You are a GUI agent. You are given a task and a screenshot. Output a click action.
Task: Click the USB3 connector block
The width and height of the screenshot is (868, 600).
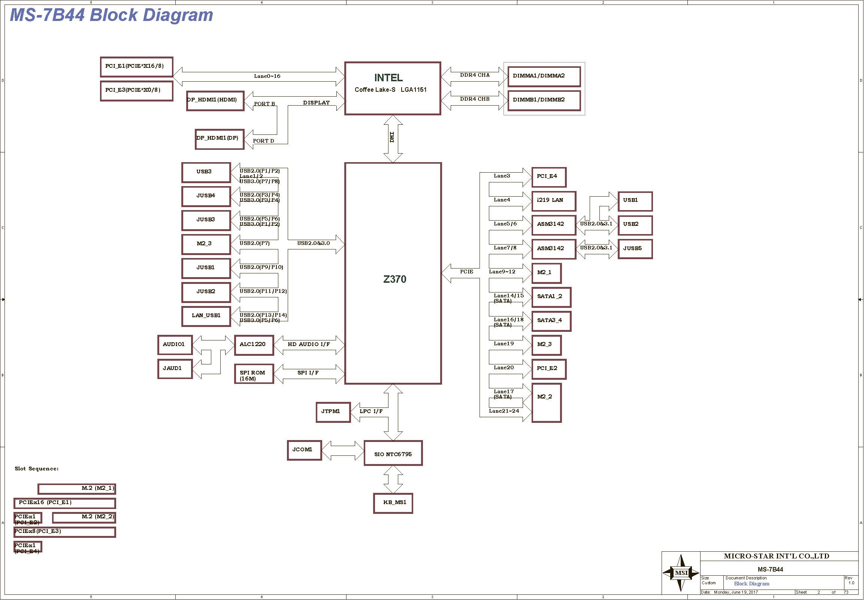[x=207, y=173]
